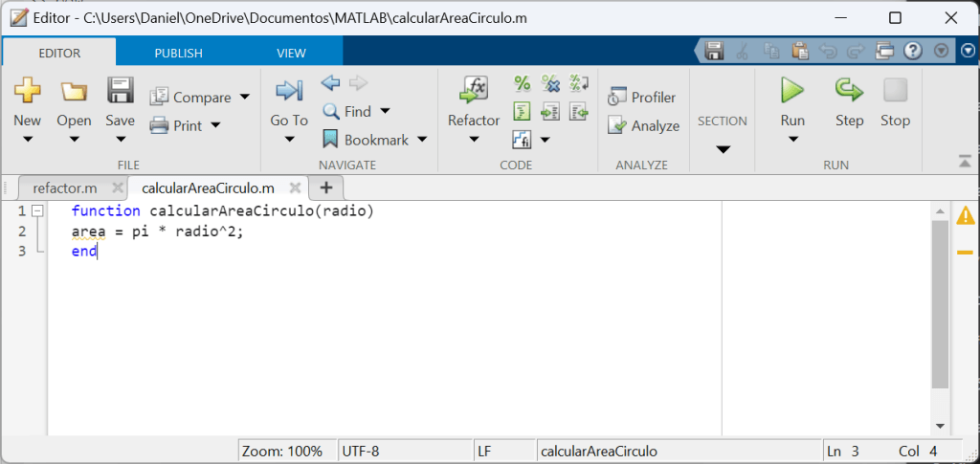The image size is (980, 464).
Task: Click the navigate Back arrow icon
Action: [x=331, y=83]
